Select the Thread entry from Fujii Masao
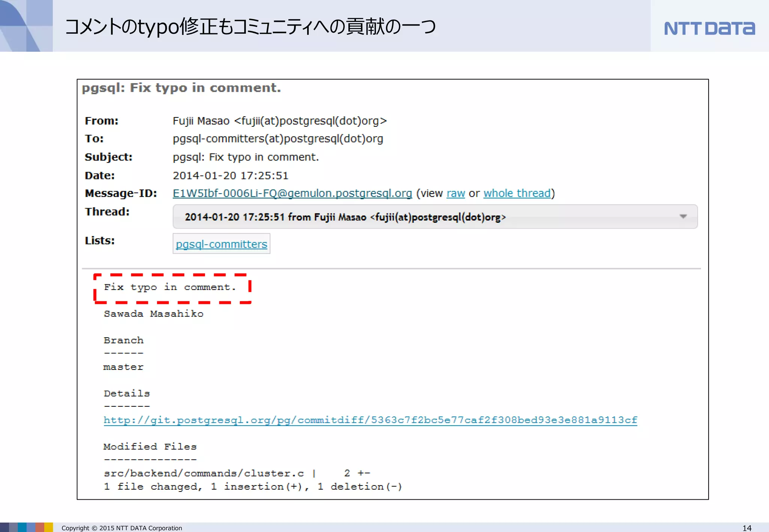 pyautogui.click(x=435, y=216)
